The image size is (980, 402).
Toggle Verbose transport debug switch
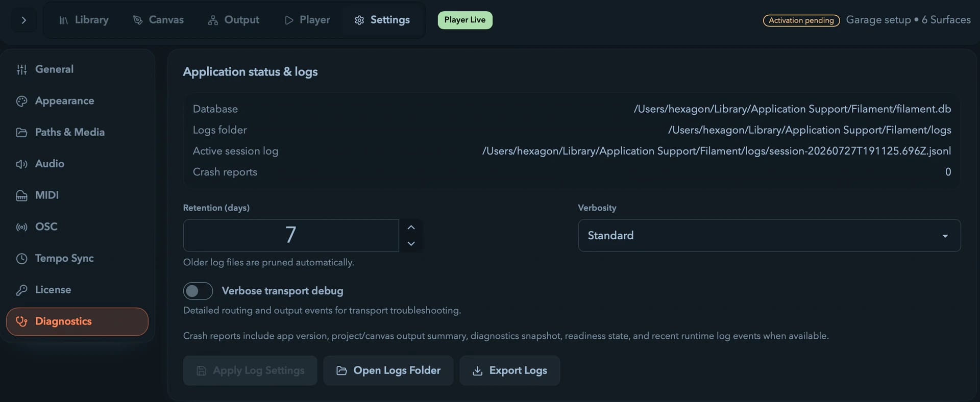(198, 291)
